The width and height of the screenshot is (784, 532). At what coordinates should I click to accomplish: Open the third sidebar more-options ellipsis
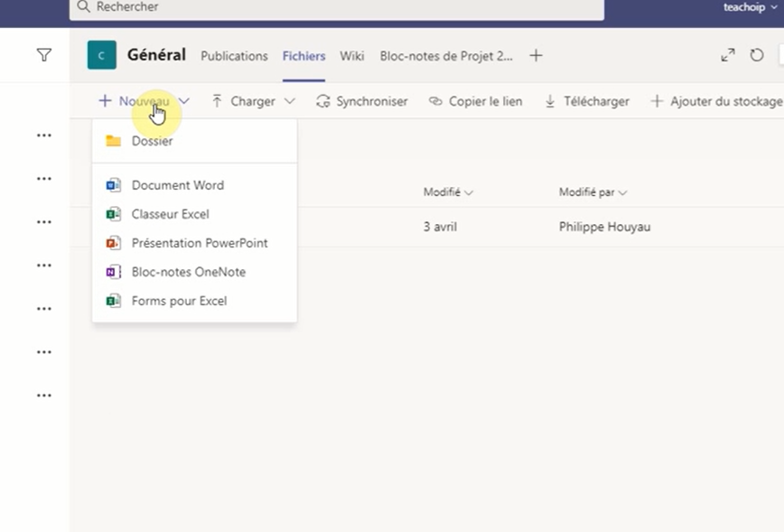tap(44, 222)
